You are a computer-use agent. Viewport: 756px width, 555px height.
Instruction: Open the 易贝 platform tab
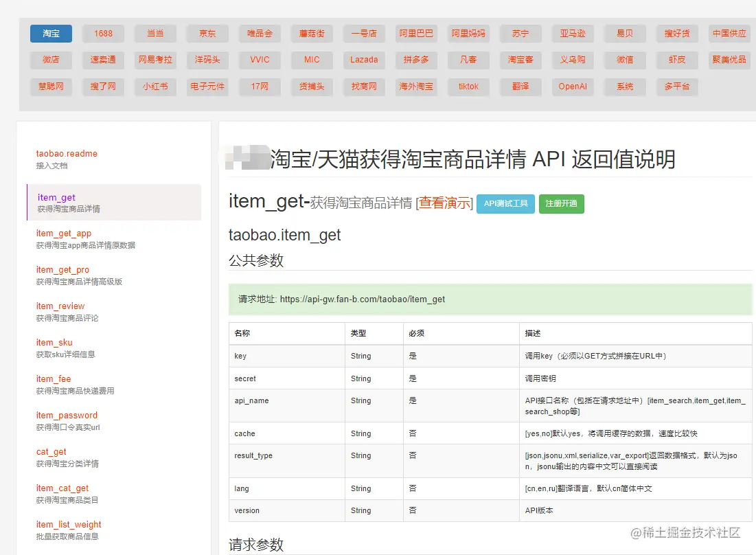click(625, 33)
